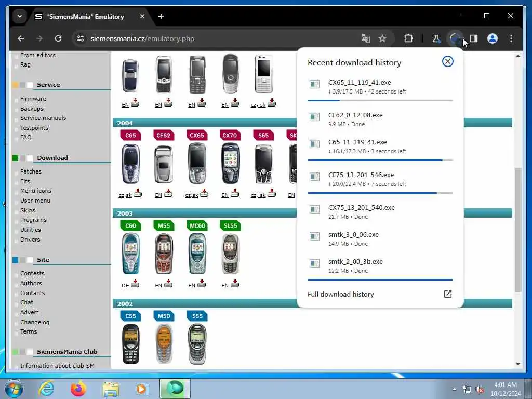532x399 pixels.
Task: Open Chrome three-dot menu
Action: (511, 38)
